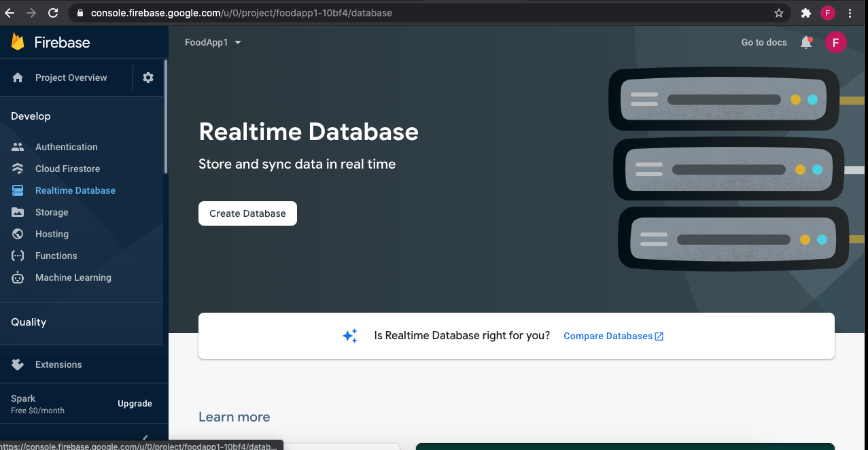Open Chrome three-dot menu
The image size is (868, 450).
[x=850, y=13]
